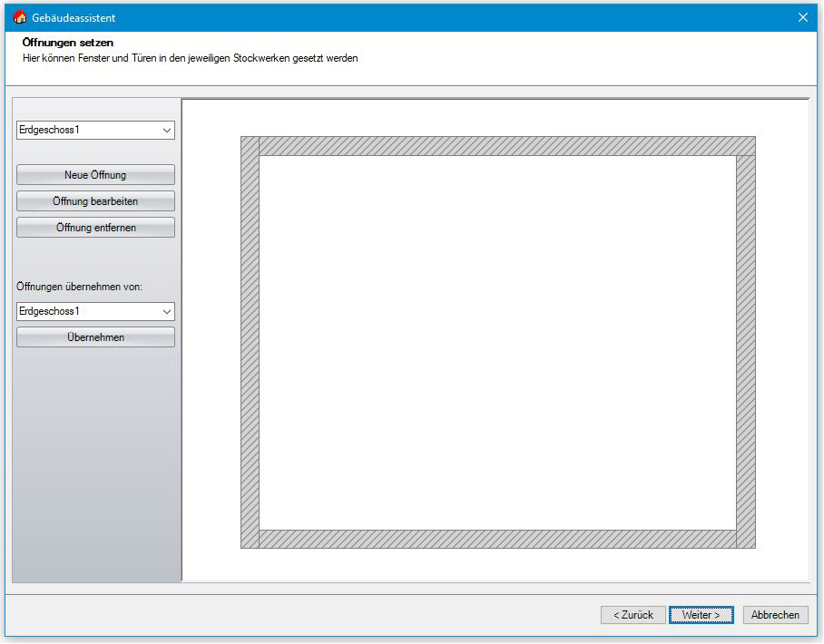Viewport: 824px width, 644px height.
Task: Close the Gebäudeassistent window
Action: 802,17
